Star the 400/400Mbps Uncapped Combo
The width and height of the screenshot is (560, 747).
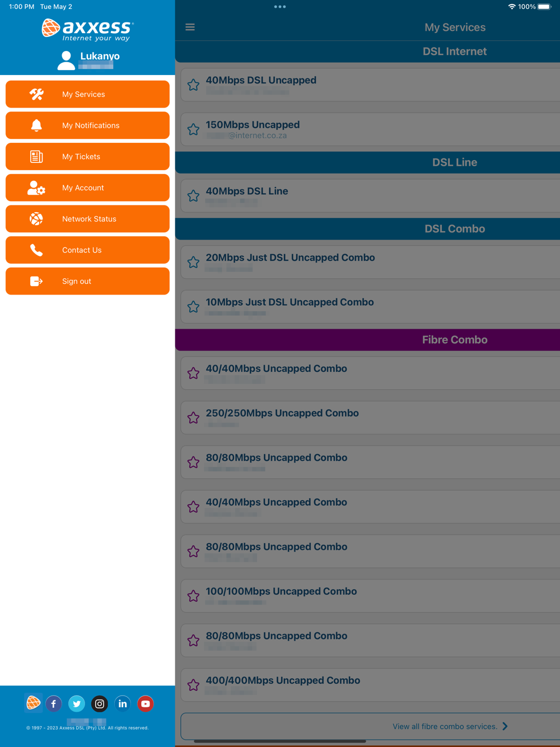(193, 685)
